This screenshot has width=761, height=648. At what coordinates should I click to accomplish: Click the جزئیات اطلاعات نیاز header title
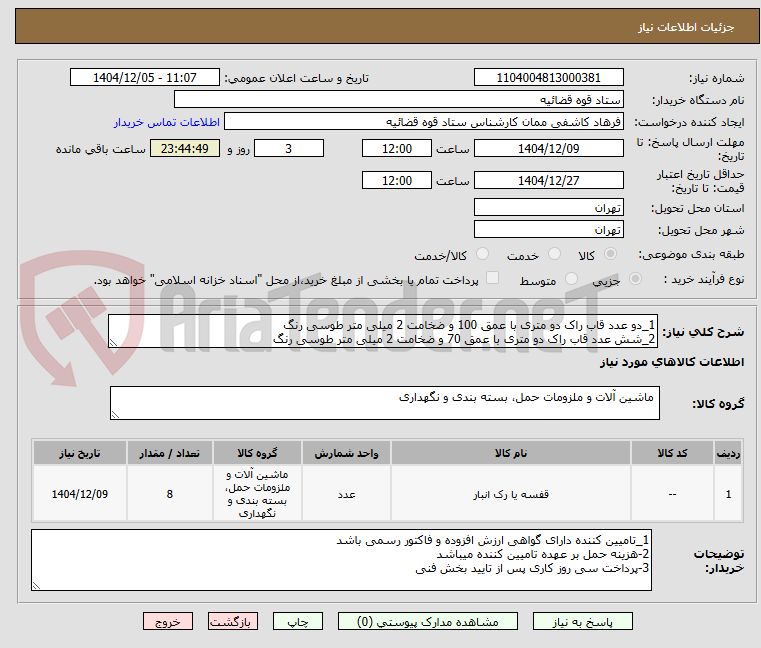click(x=686, y=27)
